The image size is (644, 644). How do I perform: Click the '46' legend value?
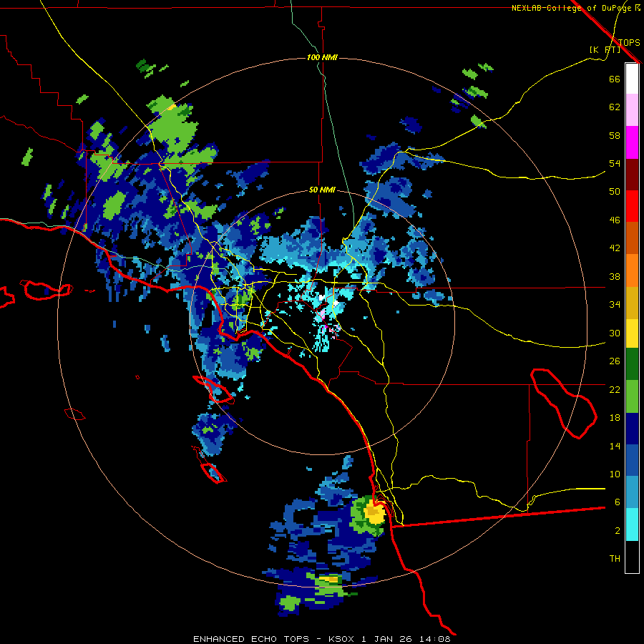615,220
